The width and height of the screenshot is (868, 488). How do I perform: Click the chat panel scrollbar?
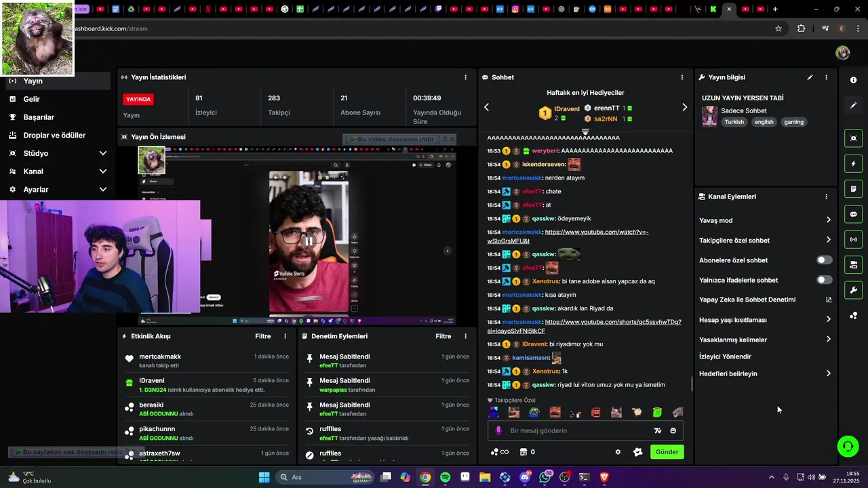tap(691, 384)
